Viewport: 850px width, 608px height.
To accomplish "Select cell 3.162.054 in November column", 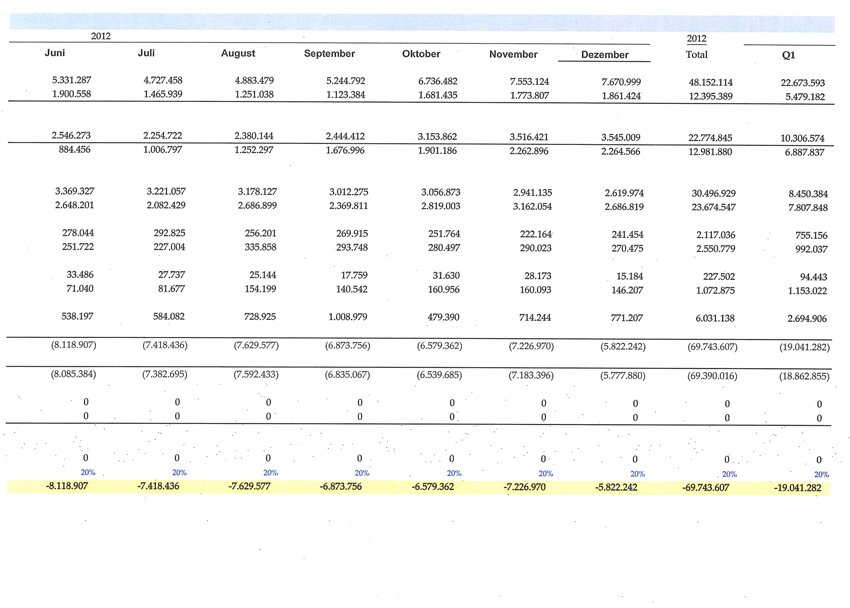I will (533, 206).
